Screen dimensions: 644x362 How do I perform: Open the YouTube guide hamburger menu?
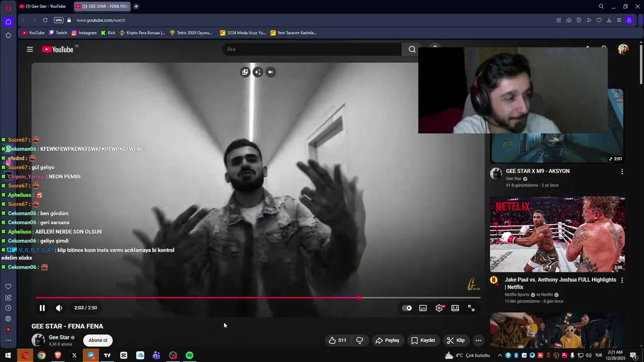pos(30,49)
